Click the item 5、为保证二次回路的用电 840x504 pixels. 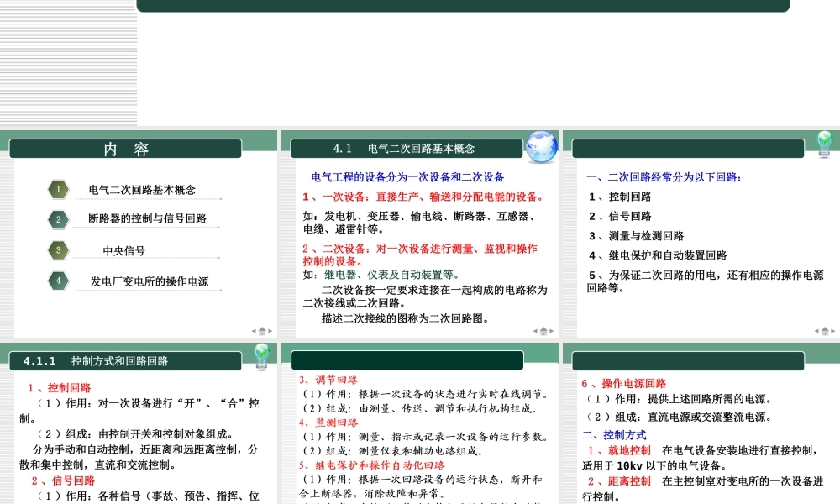pos(705,281)
